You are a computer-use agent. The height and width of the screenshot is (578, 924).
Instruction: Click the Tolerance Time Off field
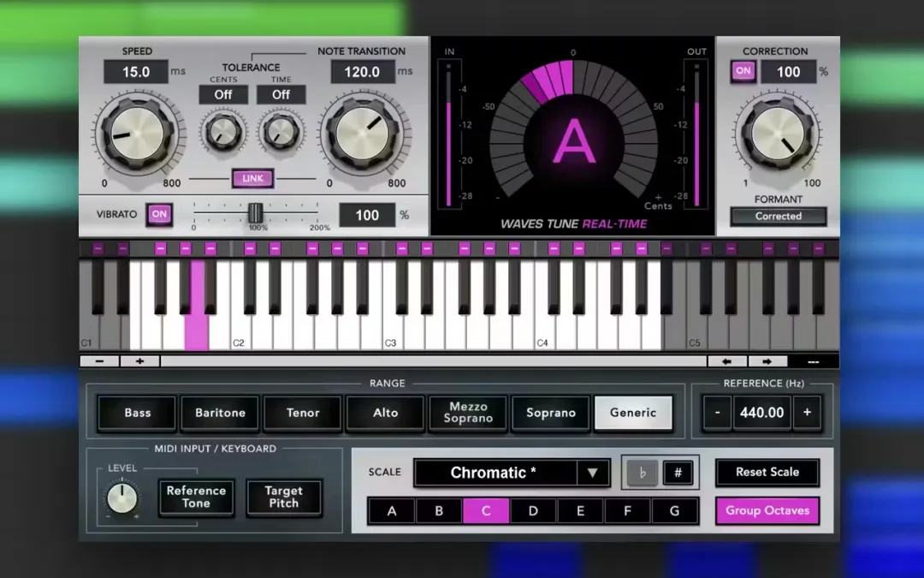click(281, 95)
